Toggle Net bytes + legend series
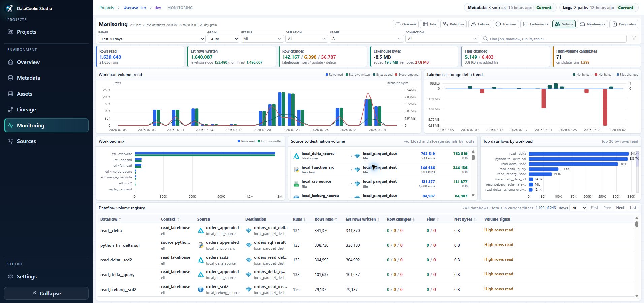The image size is (644, 303). pos(582,75)
